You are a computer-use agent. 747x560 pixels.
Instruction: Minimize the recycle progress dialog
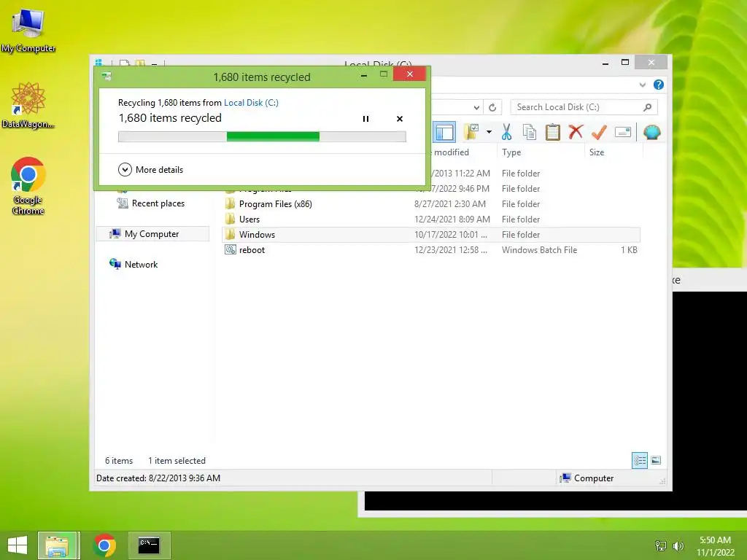(364, 75)
